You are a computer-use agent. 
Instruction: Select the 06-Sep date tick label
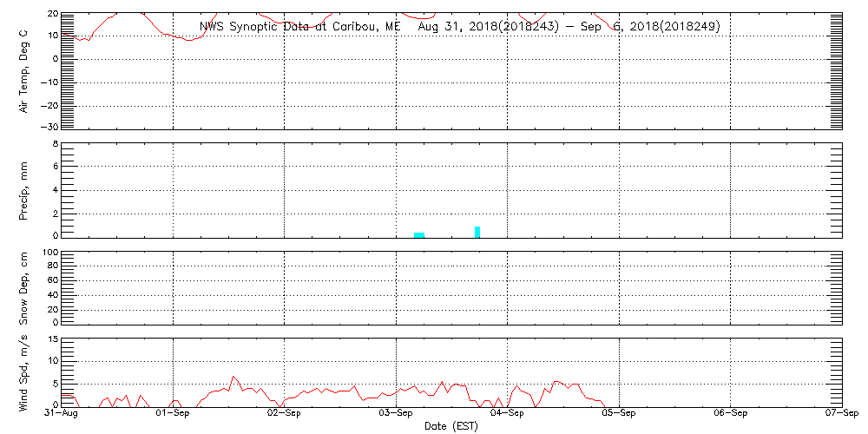pos(729,415)
